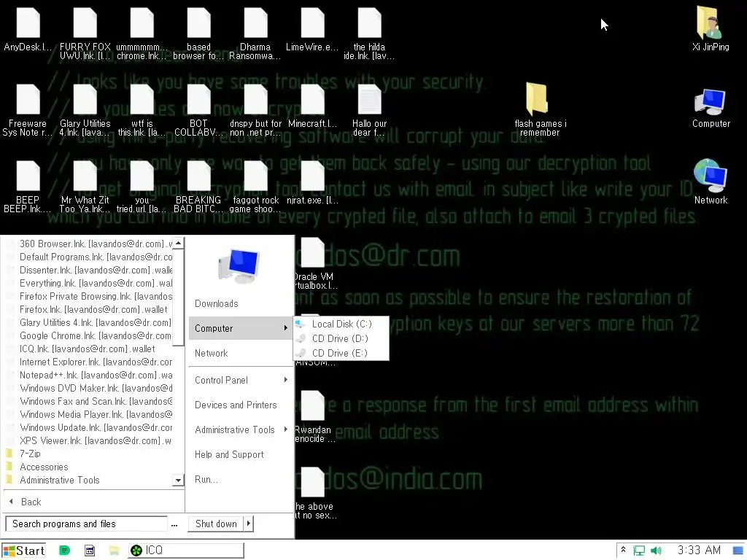Screen dimensions: 747x560
Task: Show hidden tray icons arrow
Action: tap(623, 550)
